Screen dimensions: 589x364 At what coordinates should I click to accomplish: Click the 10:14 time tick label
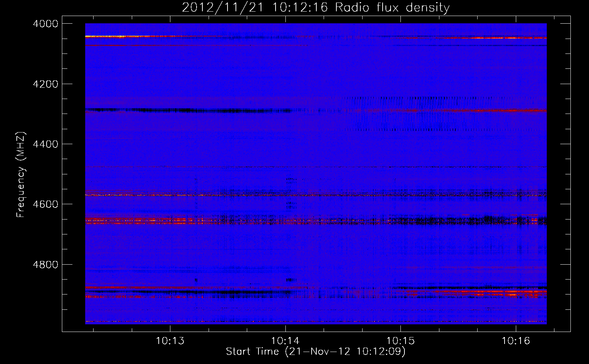click(285, 341)
